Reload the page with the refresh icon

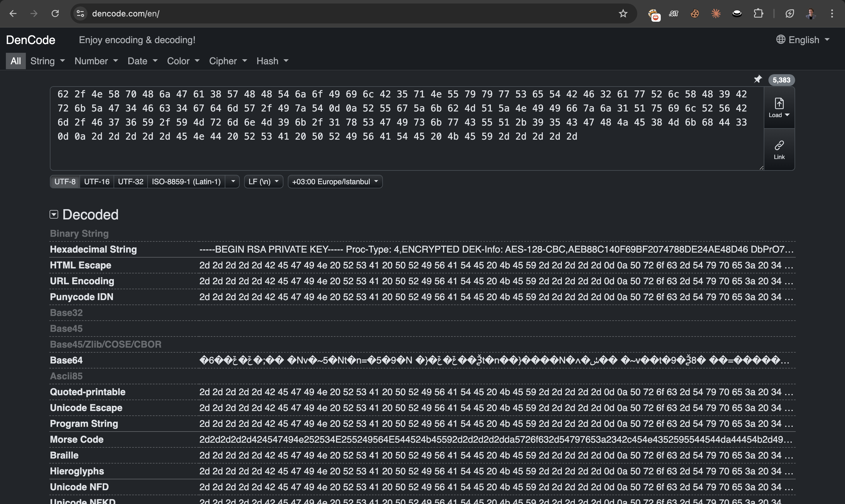coord(55,13)
